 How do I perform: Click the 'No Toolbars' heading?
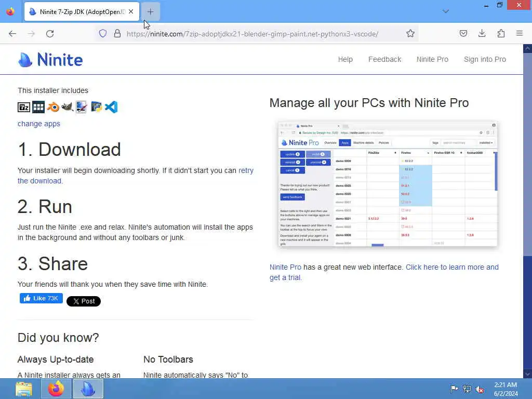[x=168, y=360]
